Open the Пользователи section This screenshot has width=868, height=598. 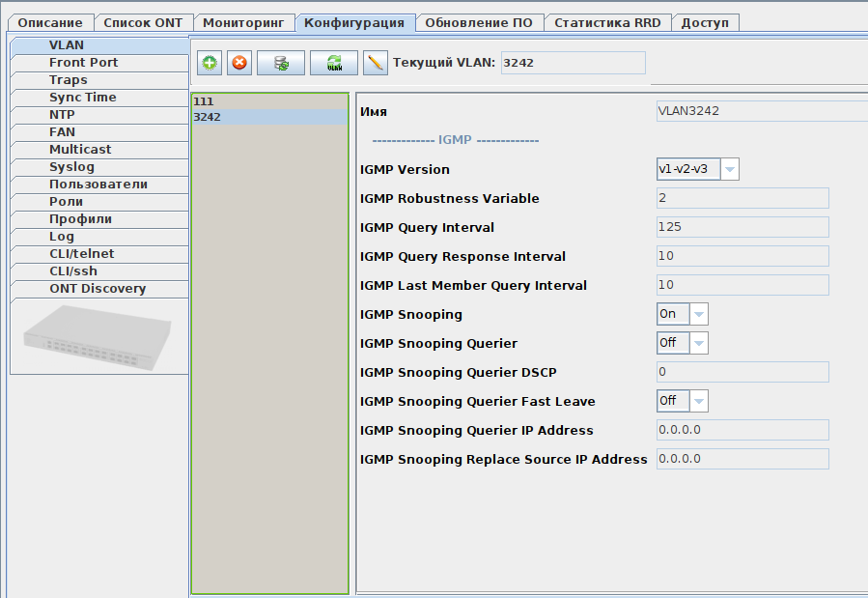tap(99, 185)
